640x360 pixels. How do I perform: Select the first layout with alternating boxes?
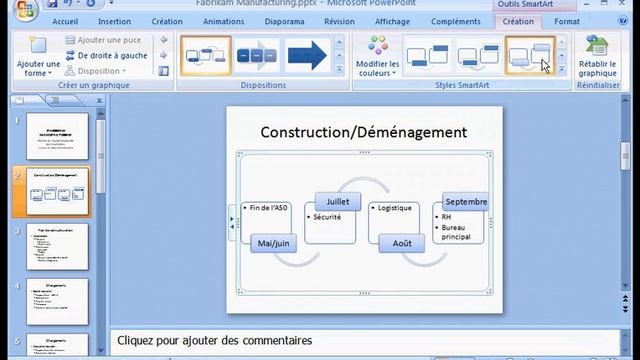pyautogui.click(x=206, y=56)
